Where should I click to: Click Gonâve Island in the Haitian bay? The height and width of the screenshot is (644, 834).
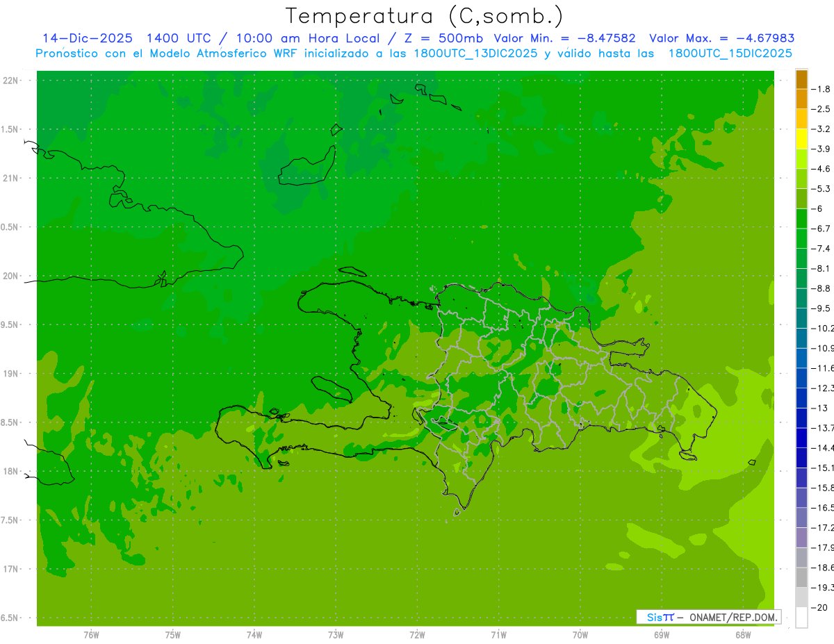pyautogui.click(x=332, y=388)
